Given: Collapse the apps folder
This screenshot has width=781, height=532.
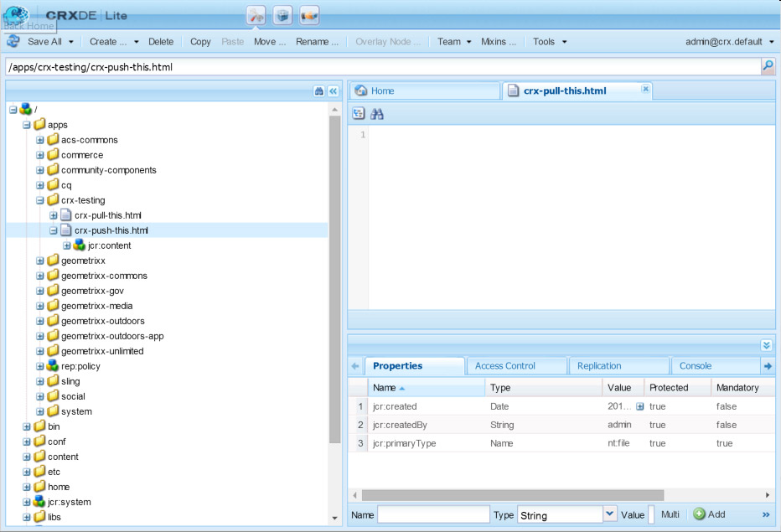Looking at the screenshot, I should 27,125.
